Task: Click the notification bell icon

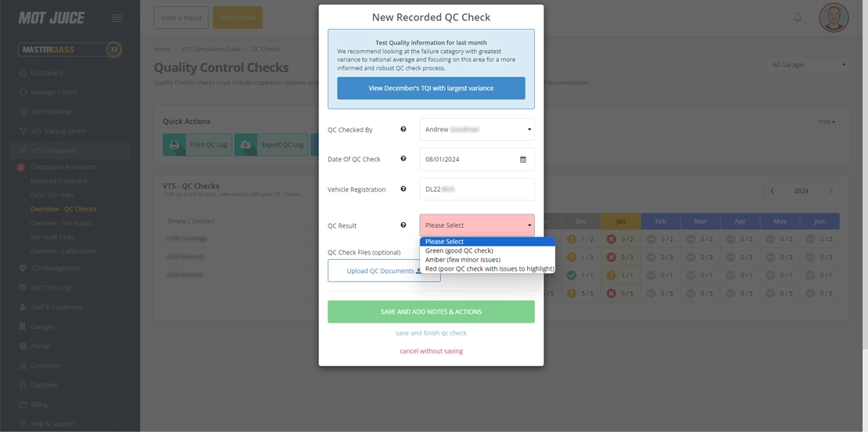Action: coord(798,17)
